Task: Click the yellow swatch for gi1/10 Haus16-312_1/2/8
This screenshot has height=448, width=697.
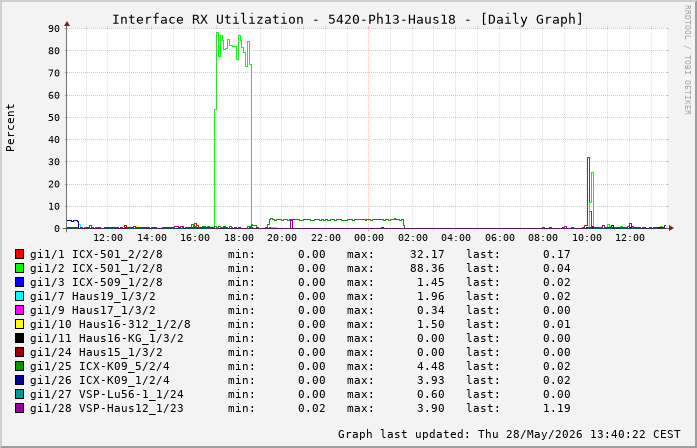Action: click(20, 324)
